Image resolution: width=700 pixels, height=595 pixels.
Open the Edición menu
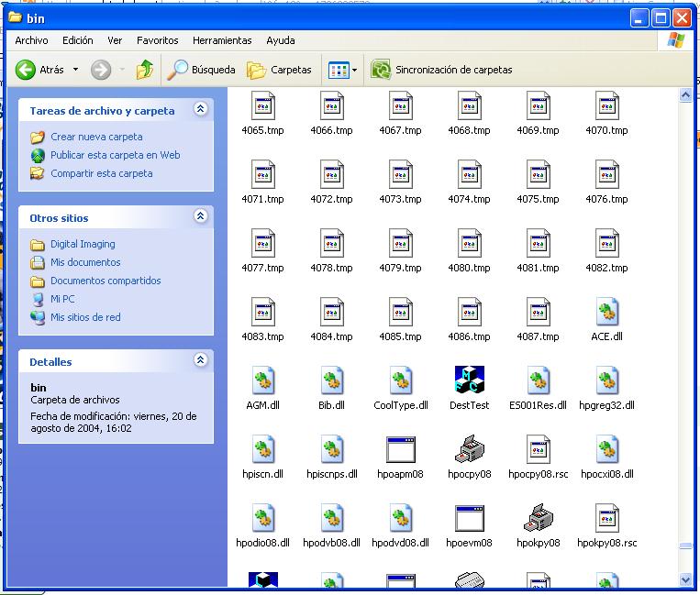pyautogui.click(x=78, y=40)
